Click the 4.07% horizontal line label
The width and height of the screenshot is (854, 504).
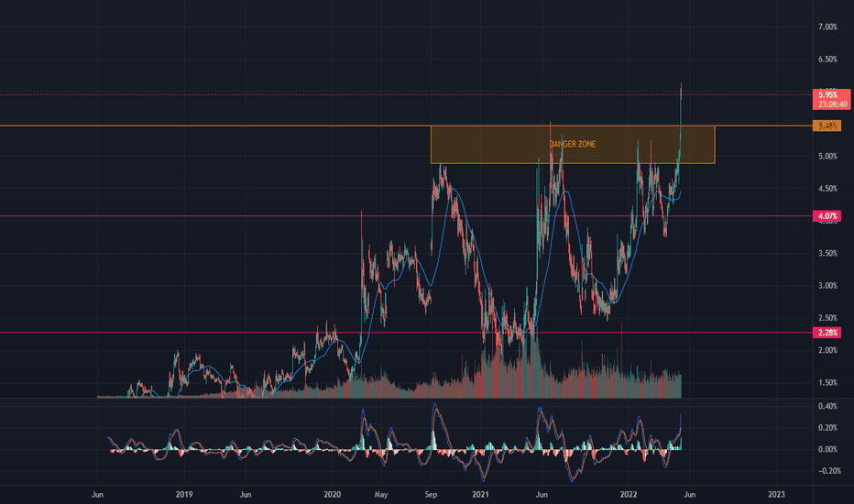pyautogui.click(x=827, y=216)
